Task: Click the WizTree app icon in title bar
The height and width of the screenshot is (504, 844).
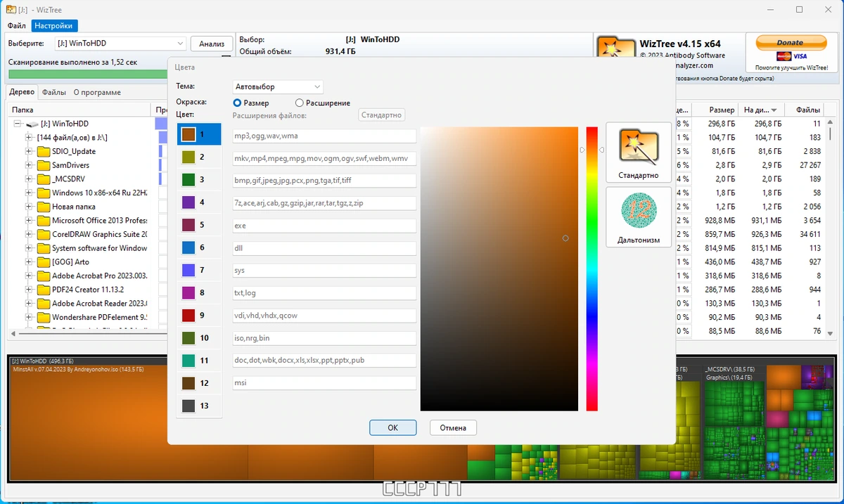Action: (x=11, y=9)
